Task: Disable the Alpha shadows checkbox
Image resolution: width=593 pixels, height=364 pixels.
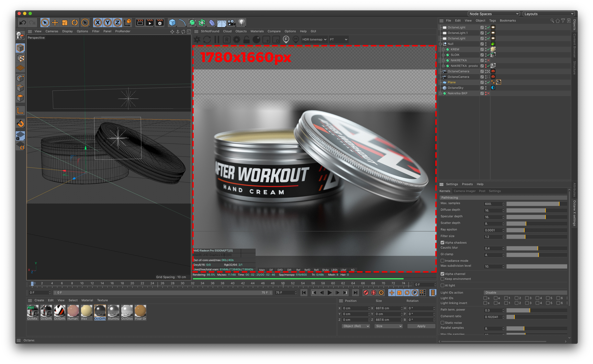Action: 442,242
